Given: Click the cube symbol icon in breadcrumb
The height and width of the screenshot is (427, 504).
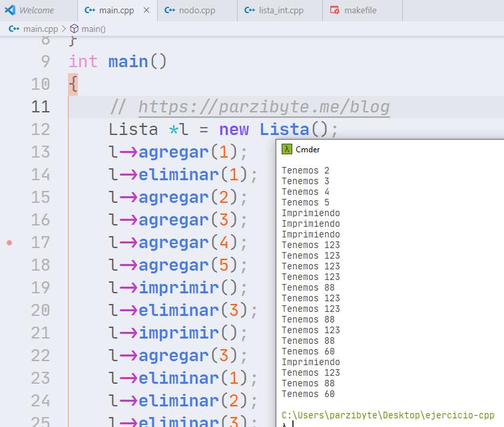Looking at the screenshot, I should point(75,29).
